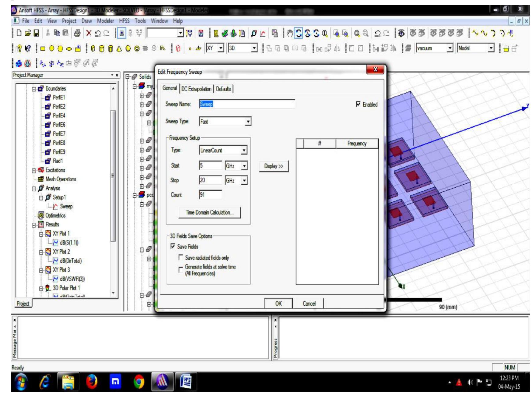Open the Stop frequency unit dropdown
532x394 pixels.
tap(244, 180)
